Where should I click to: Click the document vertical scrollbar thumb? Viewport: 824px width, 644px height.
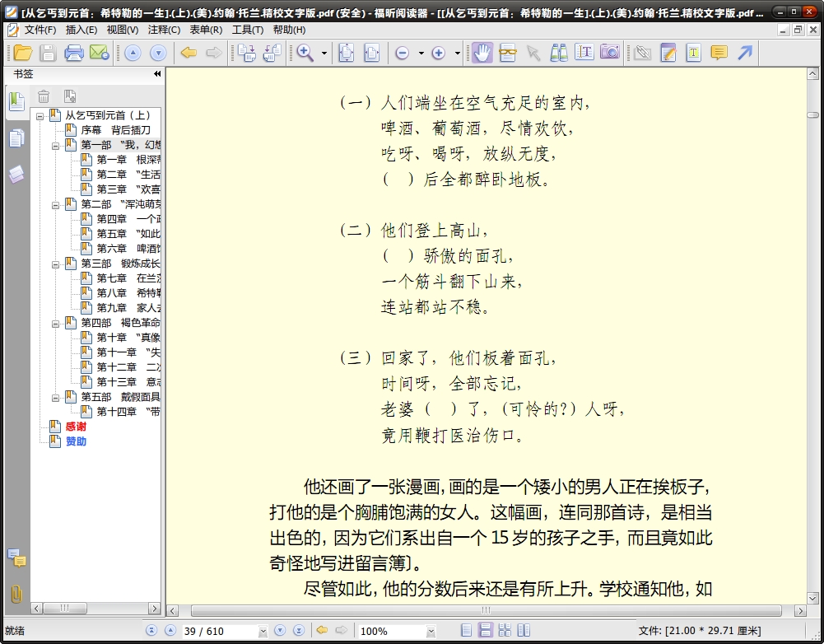tap(812, 114)
